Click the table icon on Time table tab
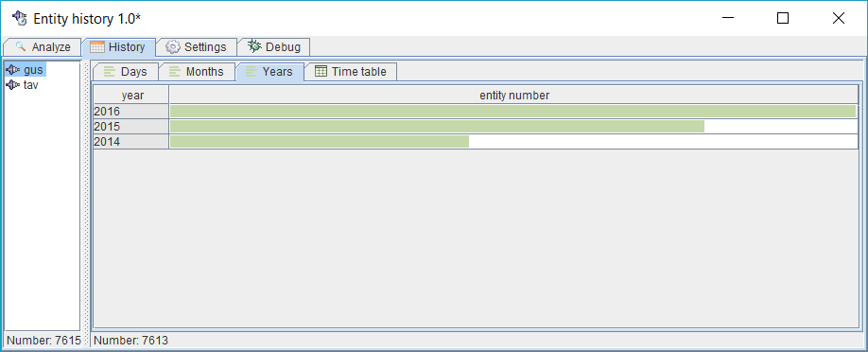Viewport: 868px width, 352px height. 321,71
